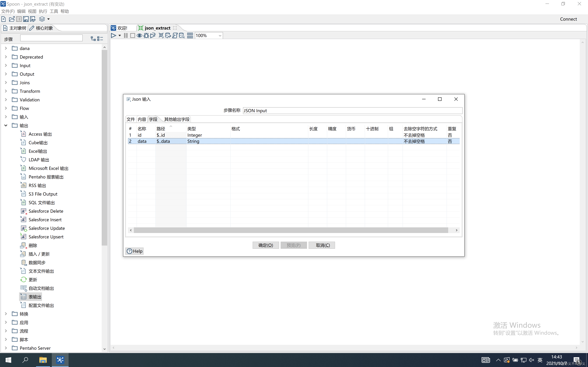588x367 pixels.
Task: Click the Preview transformation eye icon
Action: (139, 35)
